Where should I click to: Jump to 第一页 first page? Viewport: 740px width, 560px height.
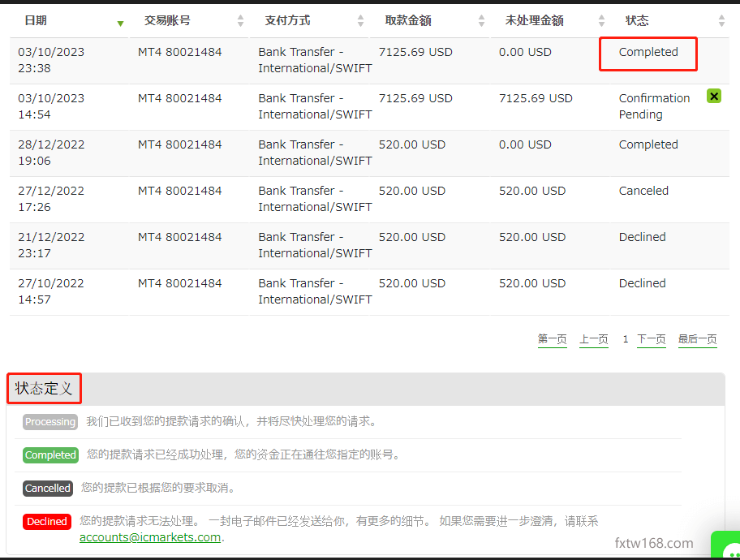tap(552, 338)
